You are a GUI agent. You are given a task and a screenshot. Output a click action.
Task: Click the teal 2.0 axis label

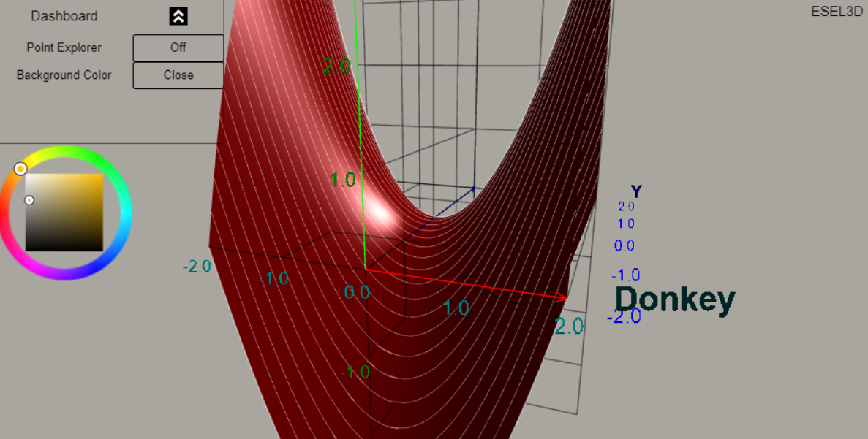point(569,327)
